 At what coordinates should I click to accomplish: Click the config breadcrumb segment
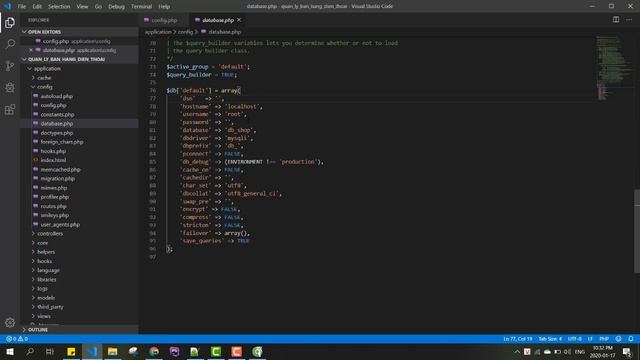(x=185, y=32)
